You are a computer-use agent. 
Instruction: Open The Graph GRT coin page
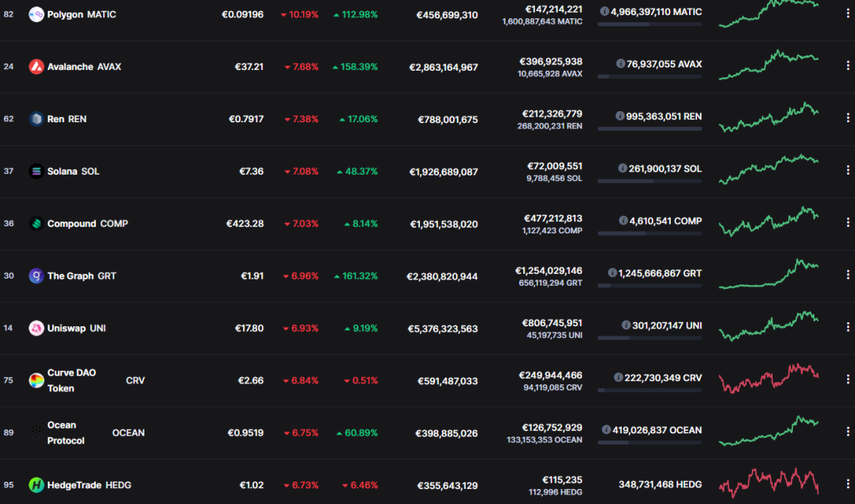(x=81, y=276)
